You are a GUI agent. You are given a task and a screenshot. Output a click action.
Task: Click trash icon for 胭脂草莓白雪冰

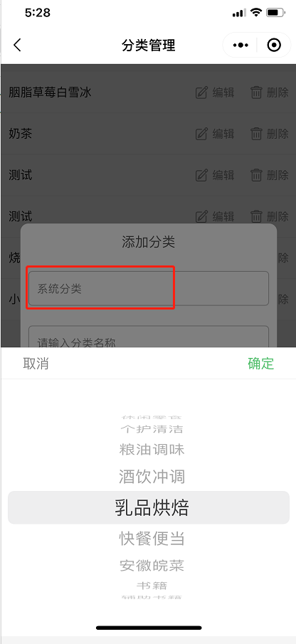click(x=256, y=93)
